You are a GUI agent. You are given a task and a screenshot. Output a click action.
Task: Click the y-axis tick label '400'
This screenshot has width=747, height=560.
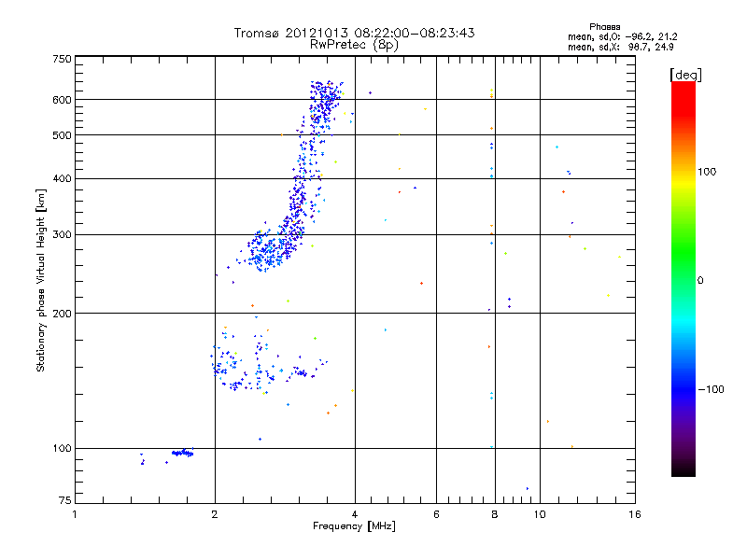pos(62,179)
